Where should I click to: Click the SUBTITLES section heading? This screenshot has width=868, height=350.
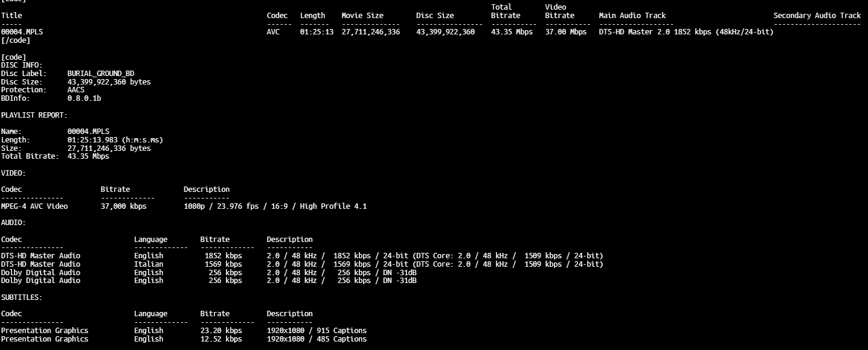(x=22, y=297)
